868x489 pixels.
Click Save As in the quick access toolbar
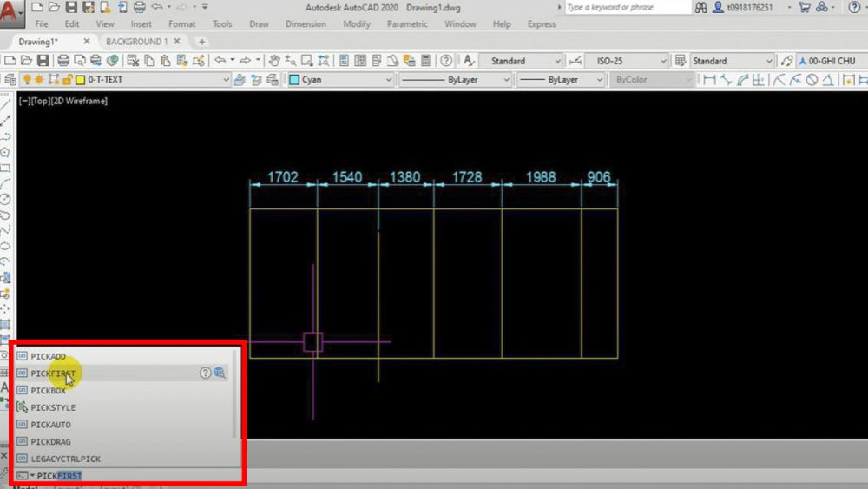[88, 7]
